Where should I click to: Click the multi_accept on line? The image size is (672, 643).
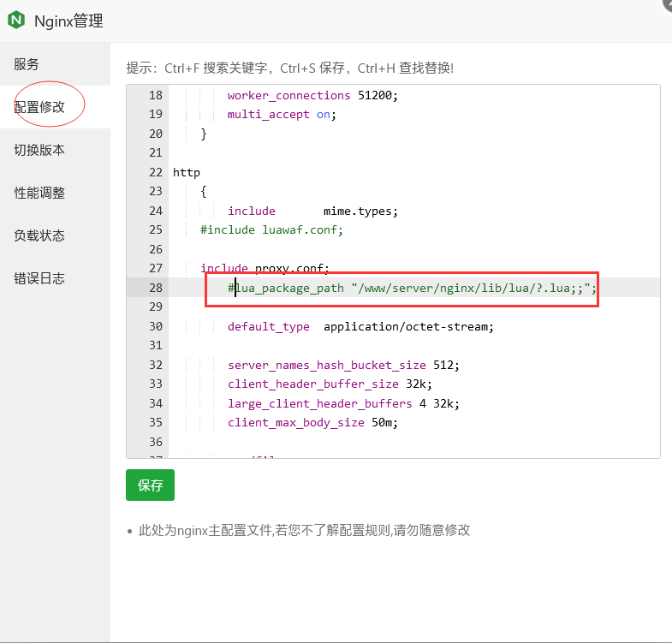[282, 115]
